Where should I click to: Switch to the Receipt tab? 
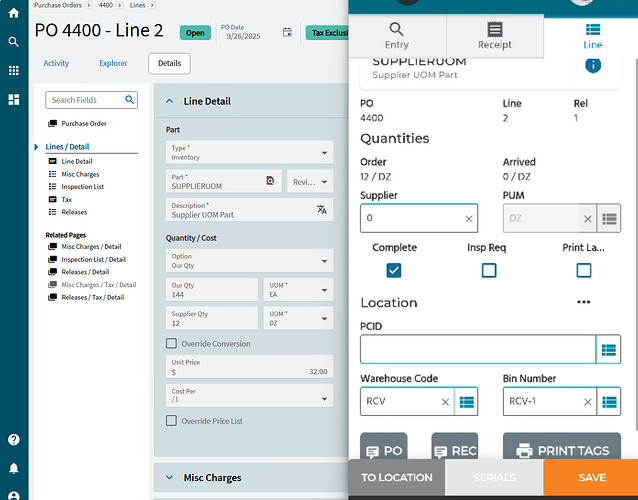pyautogui.click(x=494, y=36)
